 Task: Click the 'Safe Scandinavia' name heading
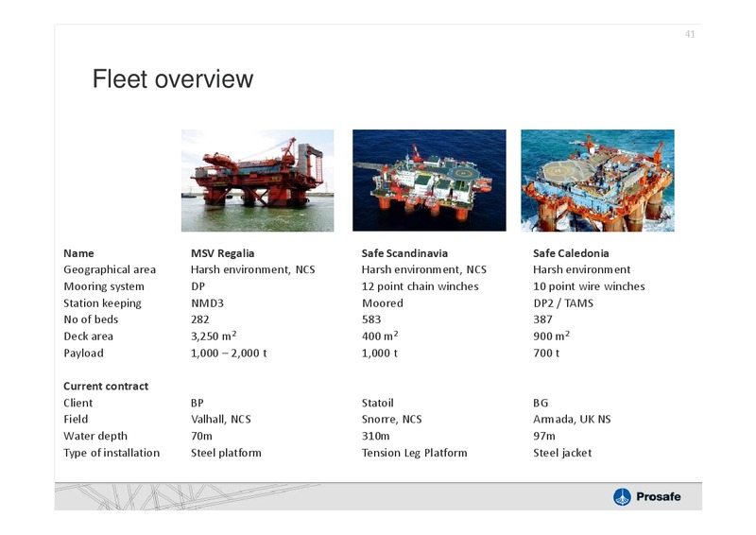(404, 253)
